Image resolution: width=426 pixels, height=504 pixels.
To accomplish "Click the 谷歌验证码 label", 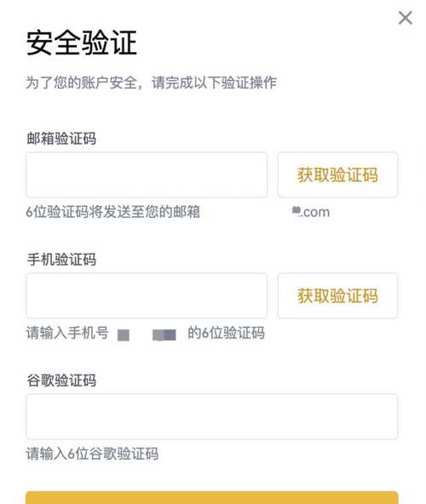I will [x=61, y=381].
